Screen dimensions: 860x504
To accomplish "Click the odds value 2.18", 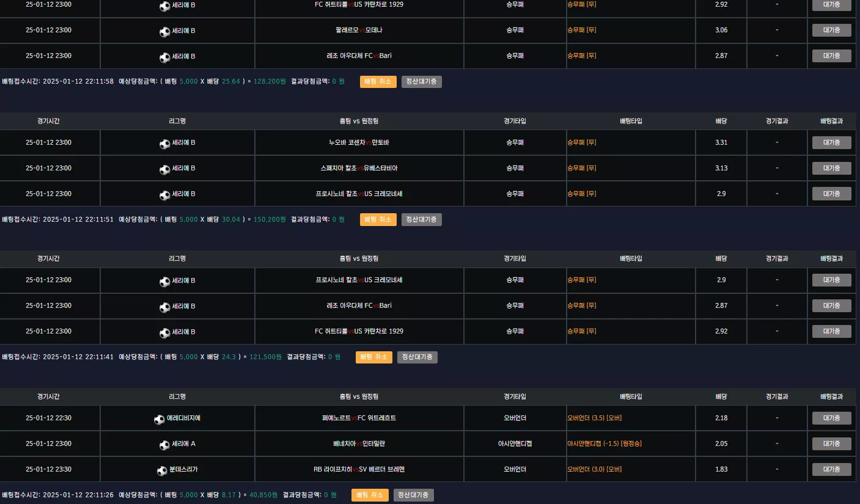I will coord(721,418).
